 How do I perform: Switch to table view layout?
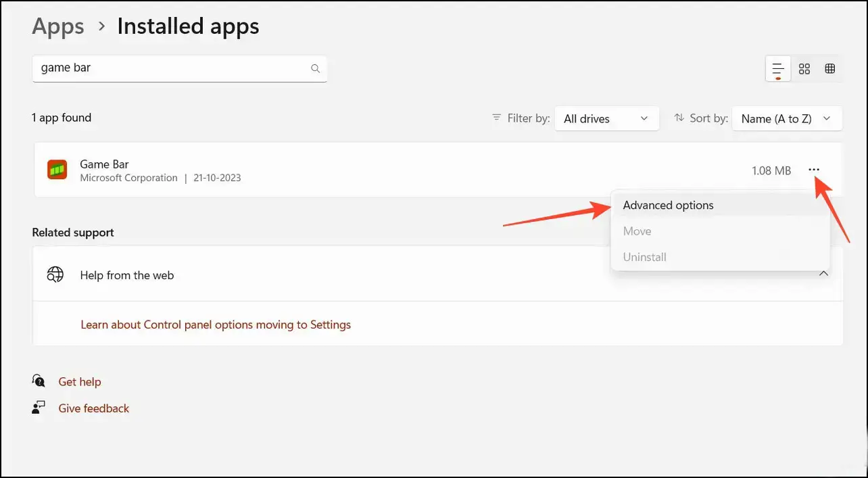(x=830, y=68)
